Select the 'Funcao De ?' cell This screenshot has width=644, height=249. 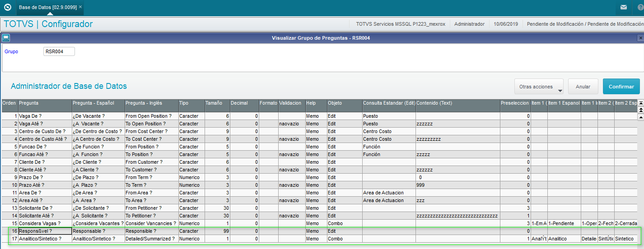[x=45, y=147]
